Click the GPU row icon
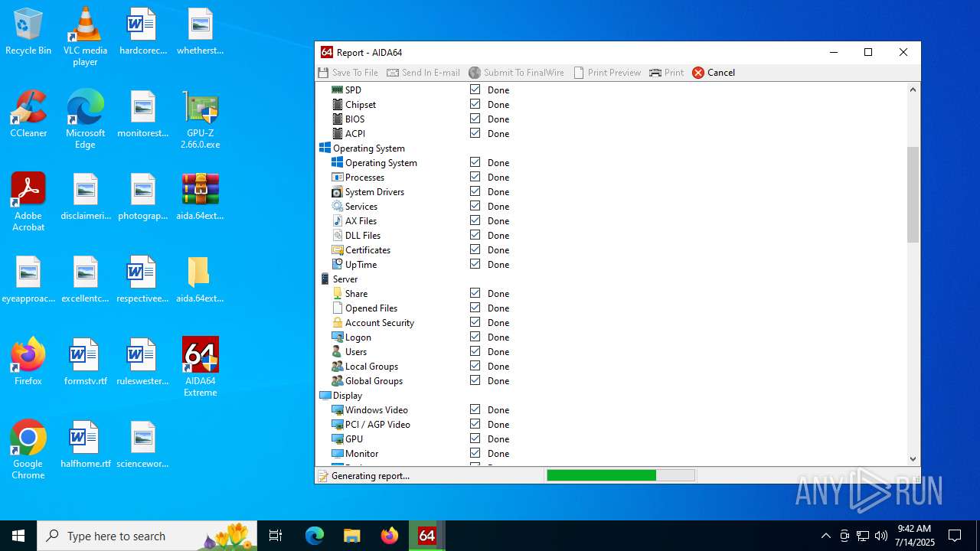980x551 pixels. click(337, 439)
